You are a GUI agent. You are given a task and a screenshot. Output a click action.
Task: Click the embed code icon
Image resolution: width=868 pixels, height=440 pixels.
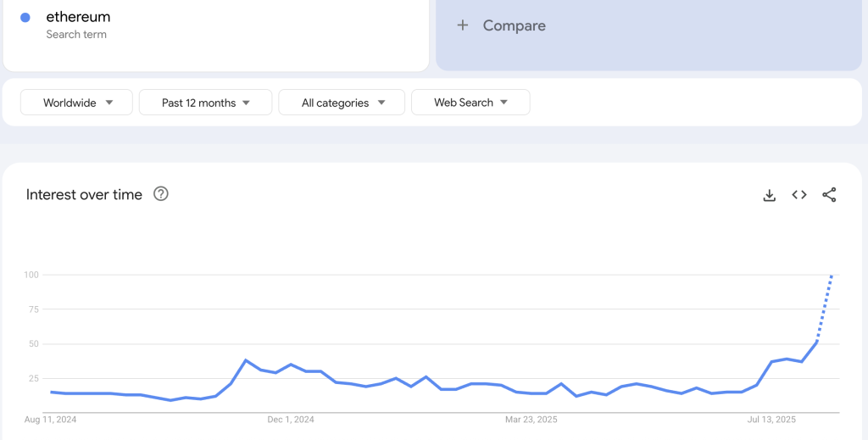click(x=799, y=195)
